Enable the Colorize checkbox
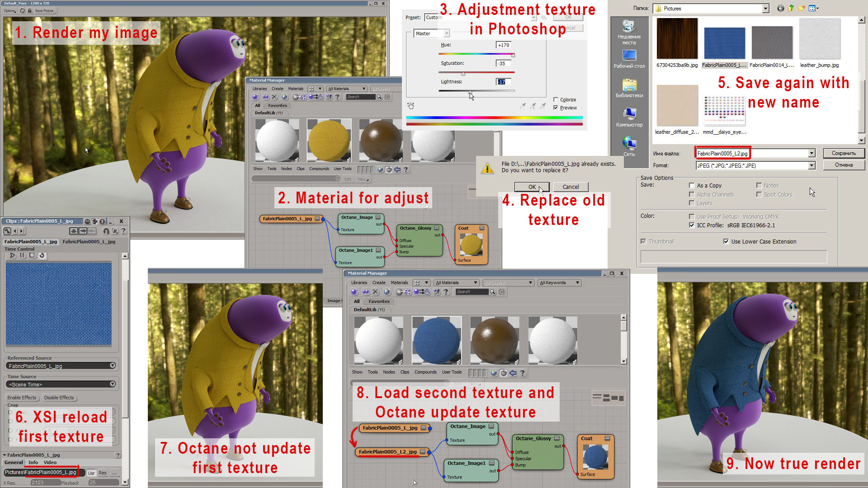The width and height of the screenshot is (868, 488). tap(556, 99)
